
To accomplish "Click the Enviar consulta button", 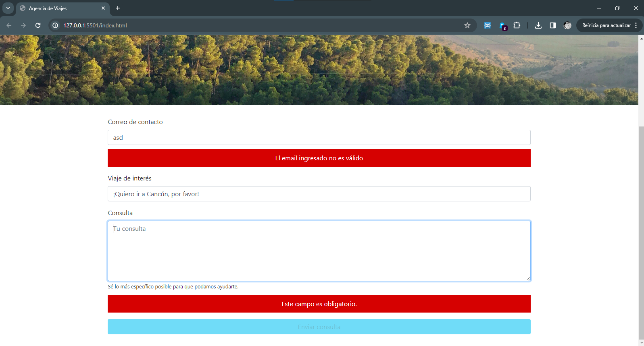I will click(x=319, y=327).
